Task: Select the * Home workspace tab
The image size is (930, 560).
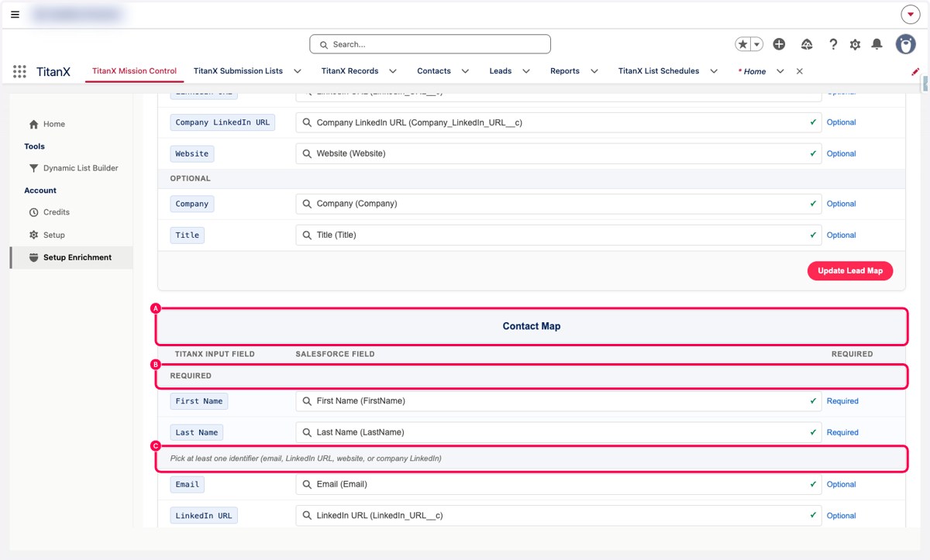Action: coord(752,71)
